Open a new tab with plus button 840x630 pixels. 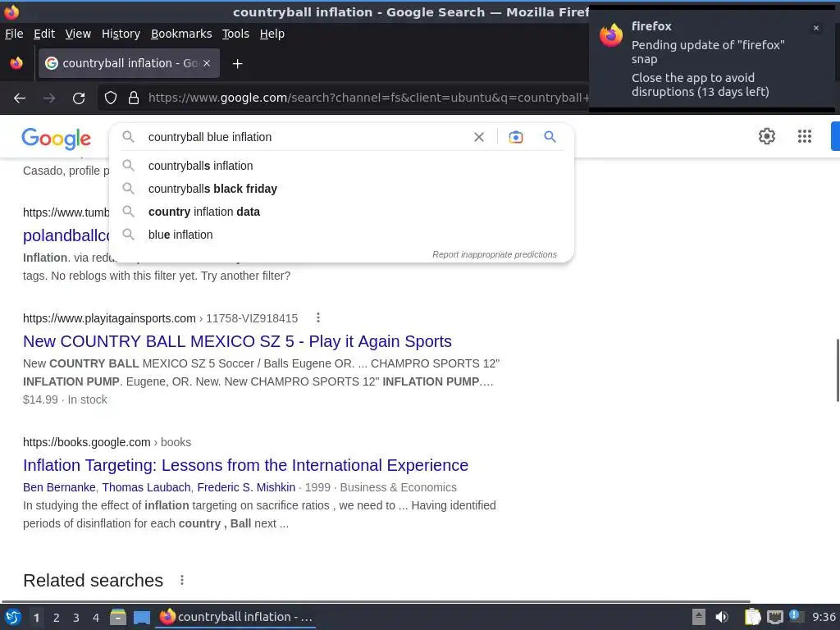(237, 64)
